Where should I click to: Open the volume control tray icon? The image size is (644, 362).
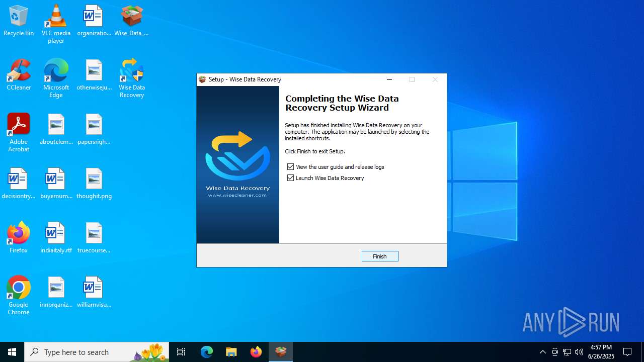pos(579,352)
